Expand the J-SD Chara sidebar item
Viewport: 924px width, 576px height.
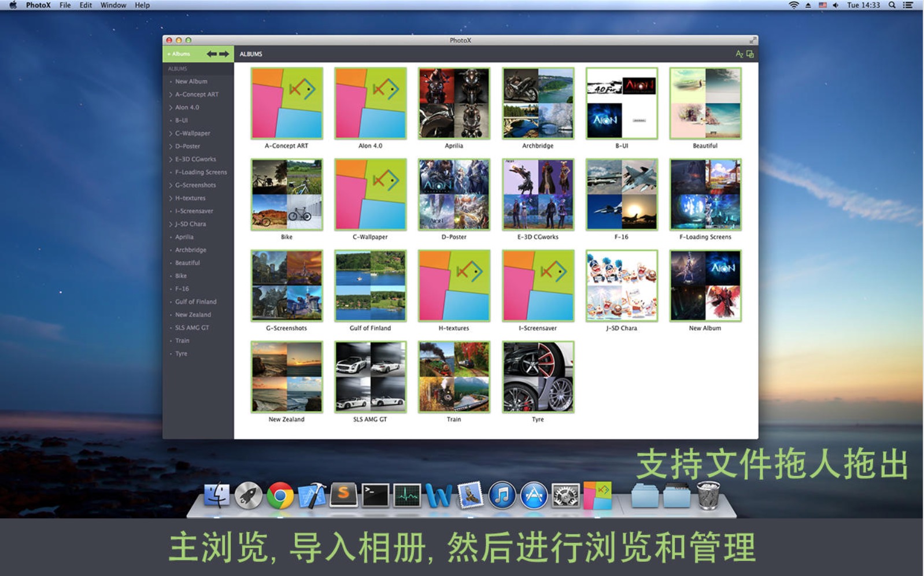[171, 224]
